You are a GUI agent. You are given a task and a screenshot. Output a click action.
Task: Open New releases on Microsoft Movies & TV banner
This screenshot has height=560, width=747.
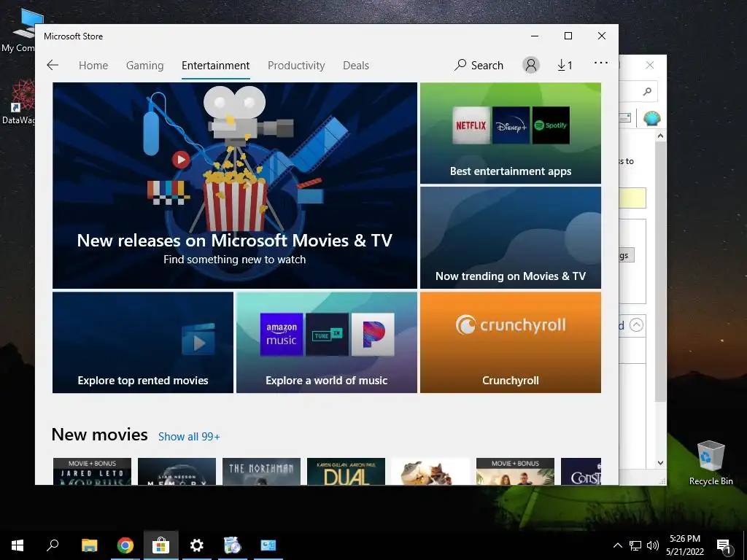tap(234, 185)
